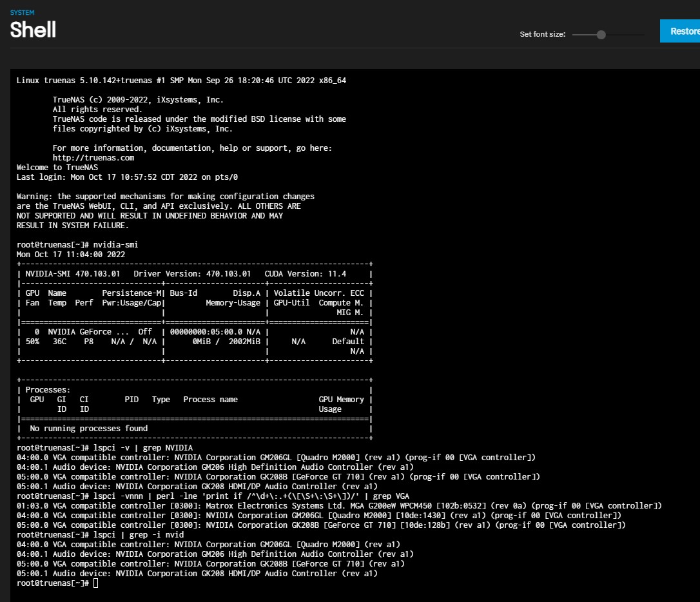Click the Shell page heading
The width and height of the screenshot is (700, 602).
point(33,30)
